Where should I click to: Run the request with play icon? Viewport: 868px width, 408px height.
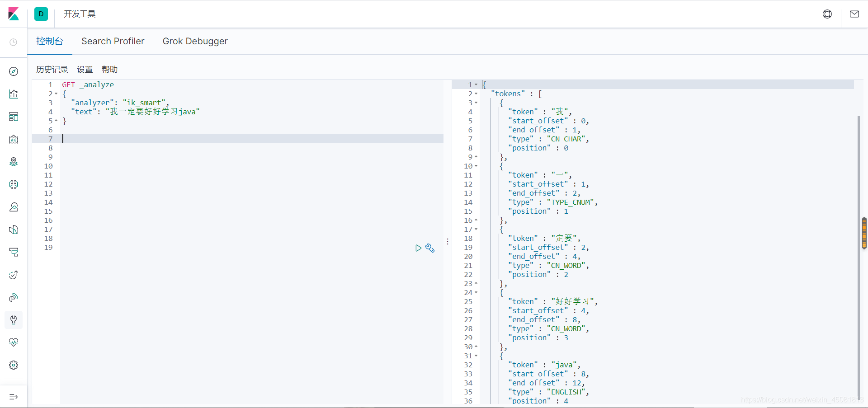[418, 248]
